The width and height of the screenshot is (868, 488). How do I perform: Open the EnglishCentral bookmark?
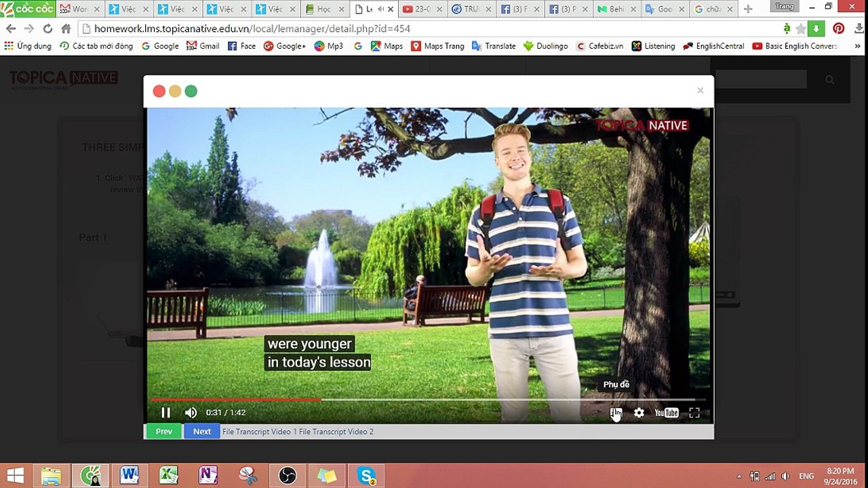coord(713,46)
